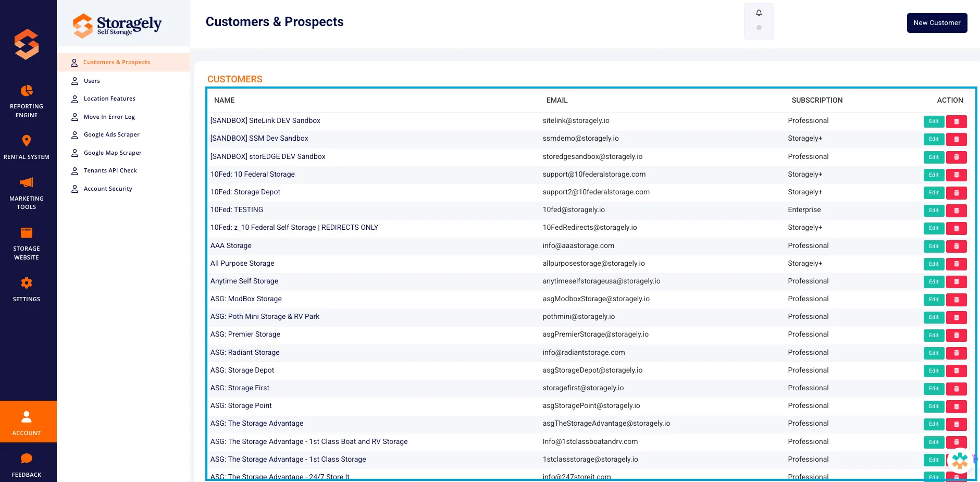Click the NAME column header
980x482 pixels.
tap(225, 100)
